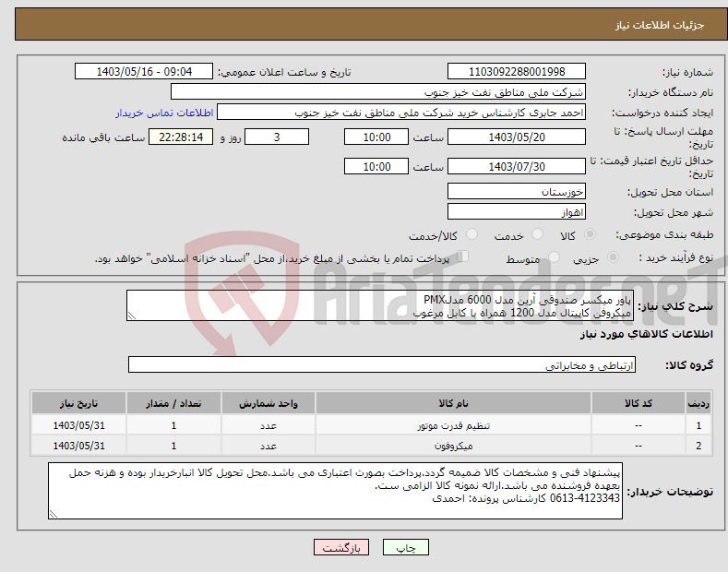
Task: Click the کد کالا column header
Action: [638, 403]
